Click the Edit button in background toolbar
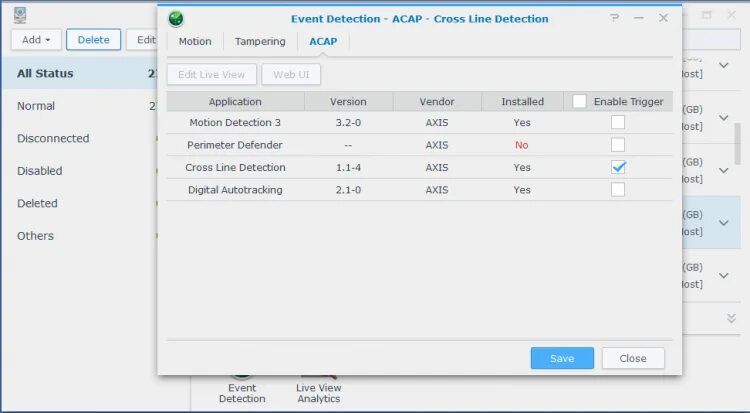750x413 pixels. 142,40
